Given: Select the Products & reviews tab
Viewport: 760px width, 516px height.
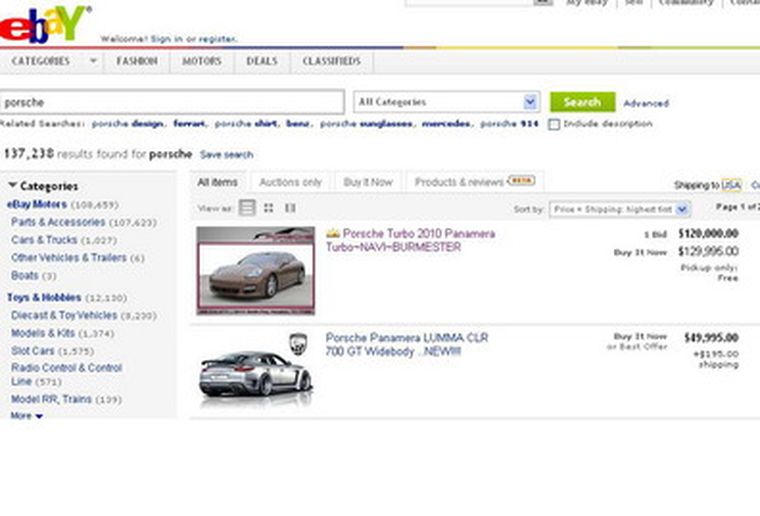Looking at the screenshot, I should pos(475,182).
